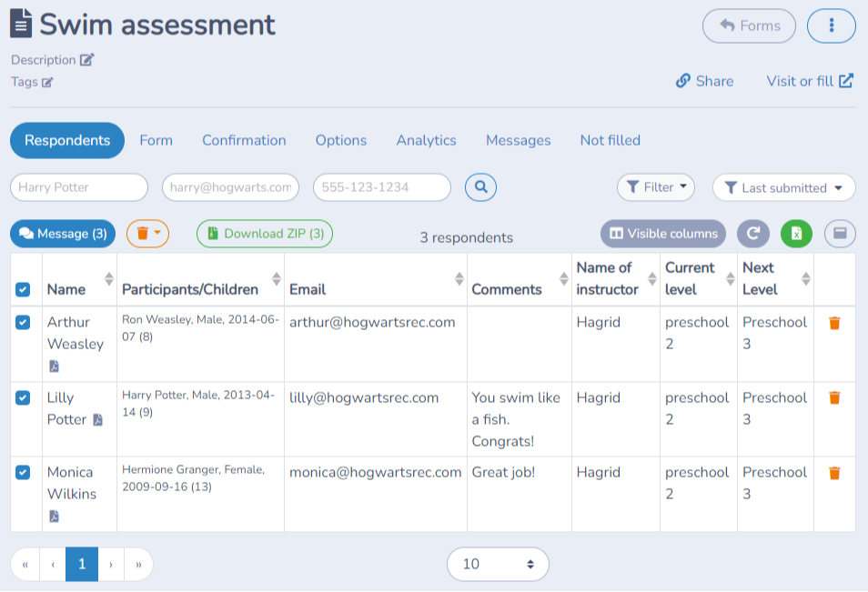Viewport: 868px width, 592px height.
Task: Click the Message (3) button
Action: click(x=63, y=234)
